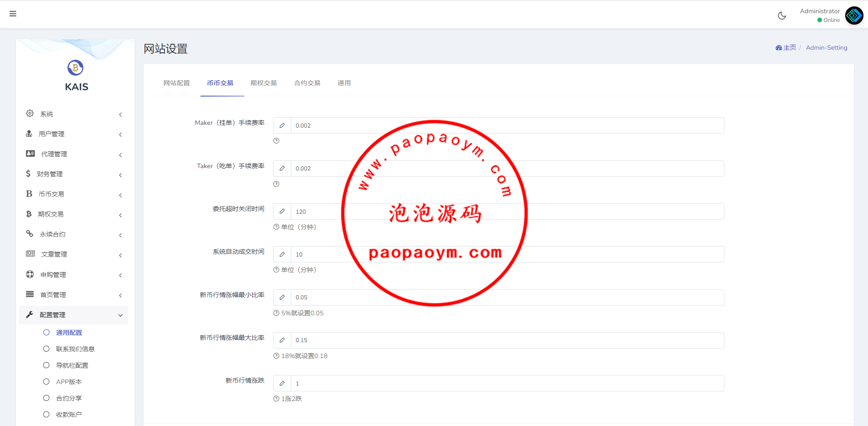The image size is (868, 426).
Task: Click help icon under Maker fee field
Action: 276,141
